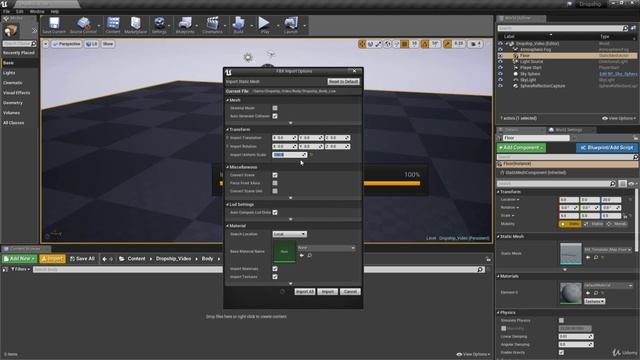Open the Edit menu
Viewport: 640px width, 360px height.
(20, 11)
